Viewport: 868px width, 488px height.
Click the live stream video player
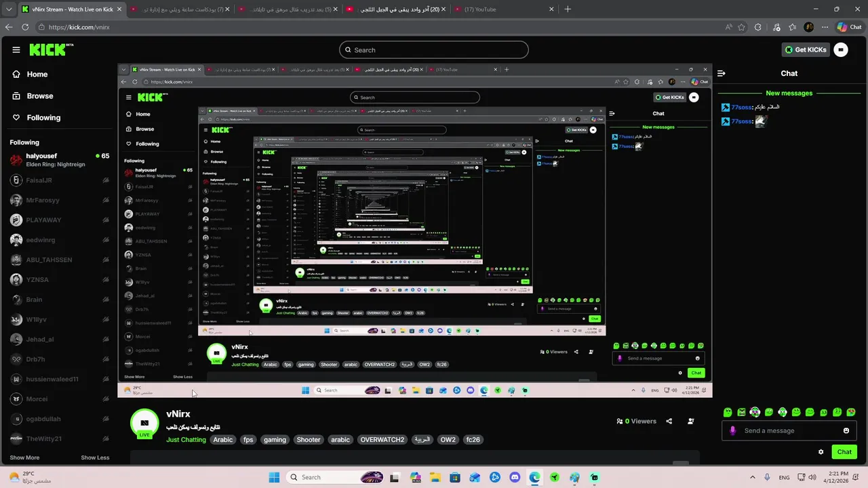(415, 230)
